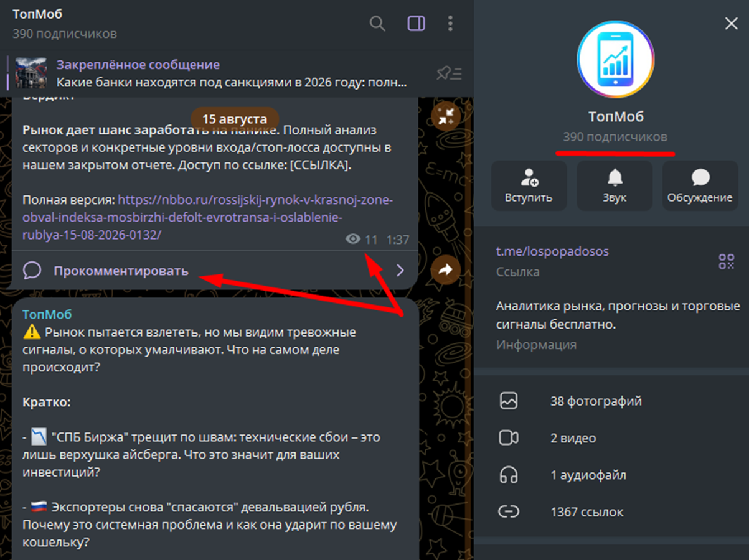749x560 pixels.
Task: Toggle the right info sidebar icon
Action: point(417,24)
